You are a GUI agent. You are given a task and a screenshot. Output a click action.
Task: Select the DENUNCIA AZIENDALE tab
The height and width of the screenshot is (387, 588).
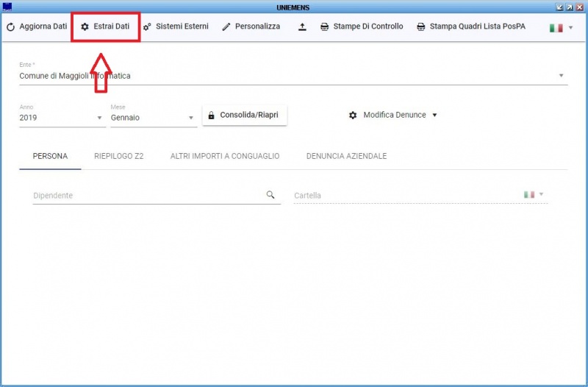click(346, 157)
